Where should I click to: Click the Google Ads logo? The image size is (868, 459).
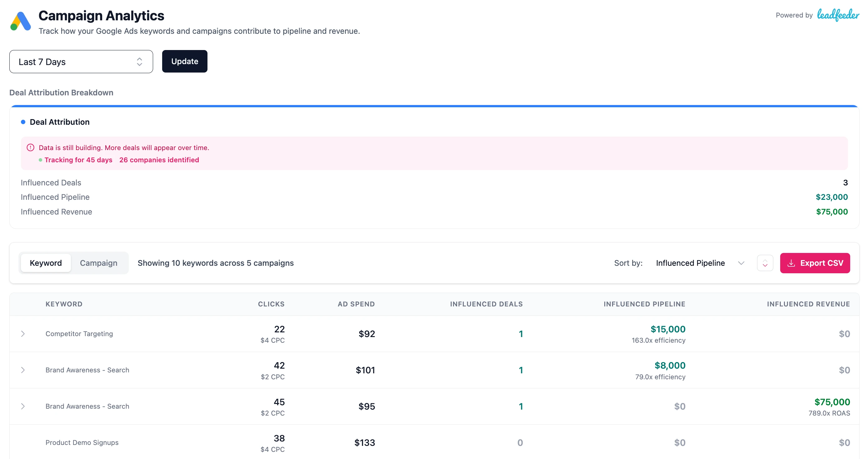20,21
